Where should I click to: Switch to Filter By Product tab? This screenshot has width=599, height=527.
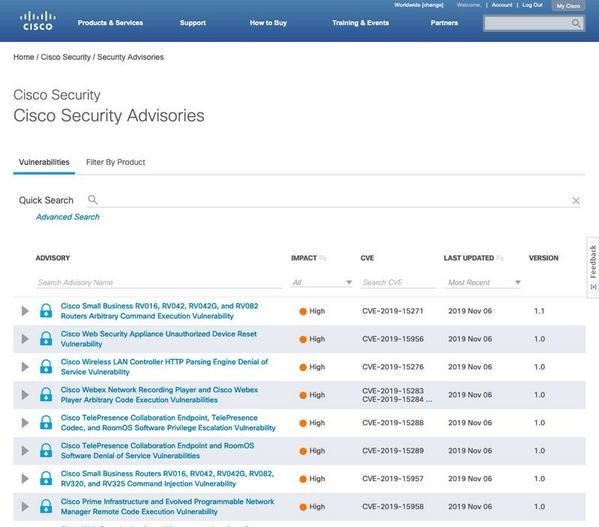coord(115,162)
